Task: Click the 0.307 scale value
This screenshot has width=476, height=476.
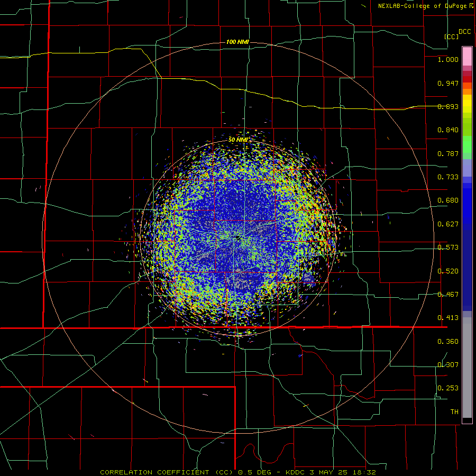Action: click(x=448, y=365)
